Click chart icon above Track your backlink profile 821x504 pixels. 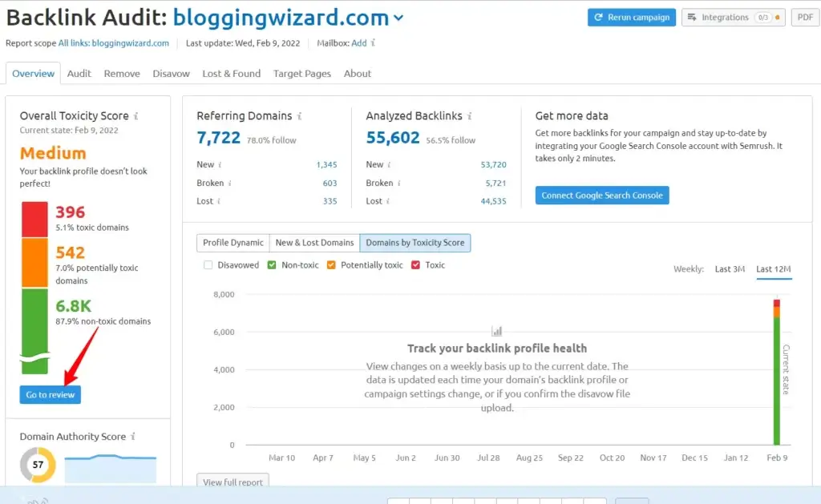(496, 331)
